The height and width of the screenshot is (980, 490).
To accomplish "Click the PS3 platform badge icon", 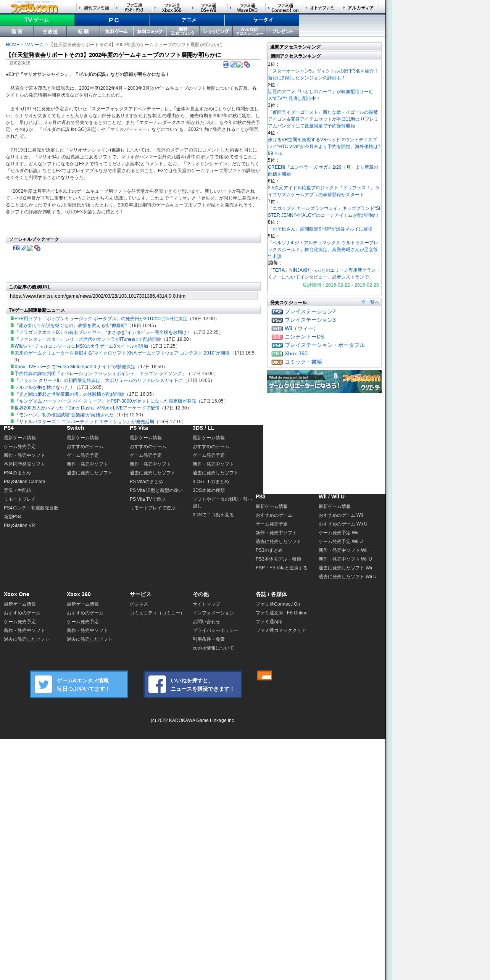I will (277, 320).
